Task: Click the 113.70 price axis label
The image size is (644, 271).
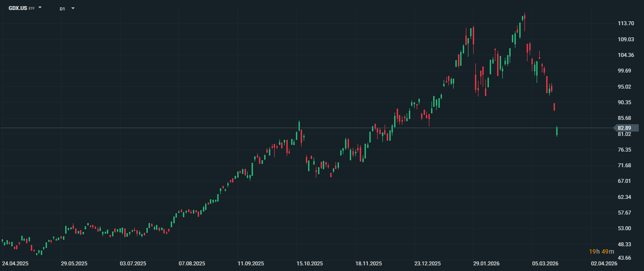Action: (x=626, y=23)
